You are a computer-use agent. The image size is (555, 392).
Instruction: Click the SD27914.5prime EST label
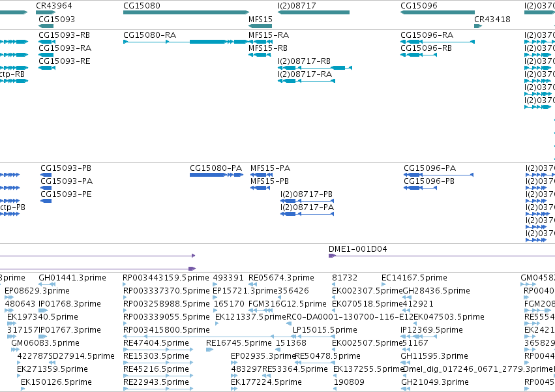(82, 356)
